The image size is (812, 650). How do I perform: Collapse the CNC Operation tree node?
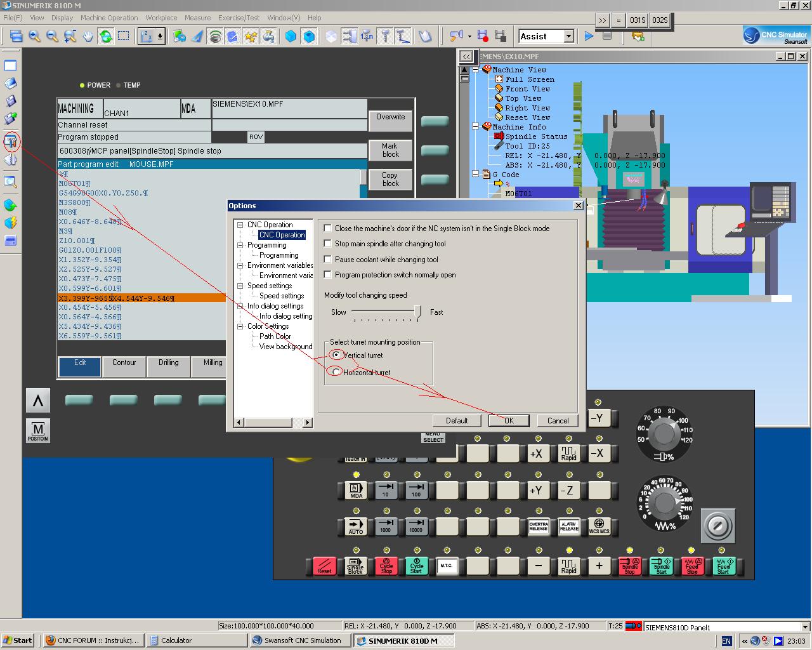(x=240, y=225)
